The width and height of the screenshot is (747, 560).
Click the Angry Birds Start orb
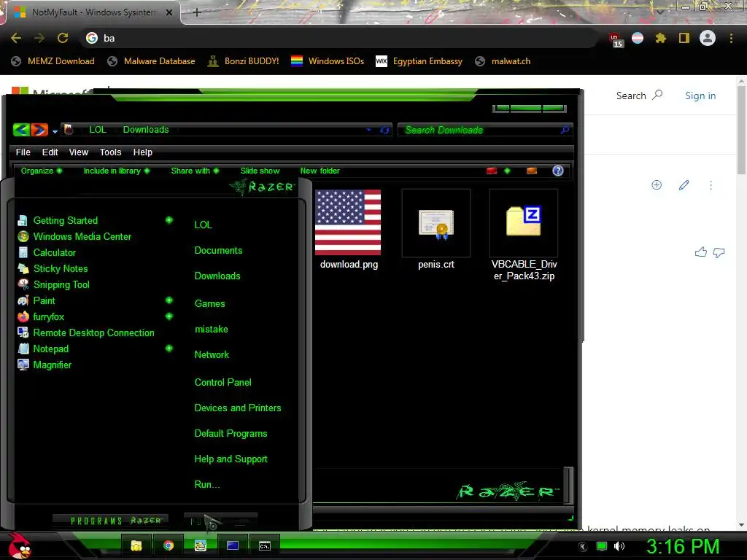coord(18,545)
